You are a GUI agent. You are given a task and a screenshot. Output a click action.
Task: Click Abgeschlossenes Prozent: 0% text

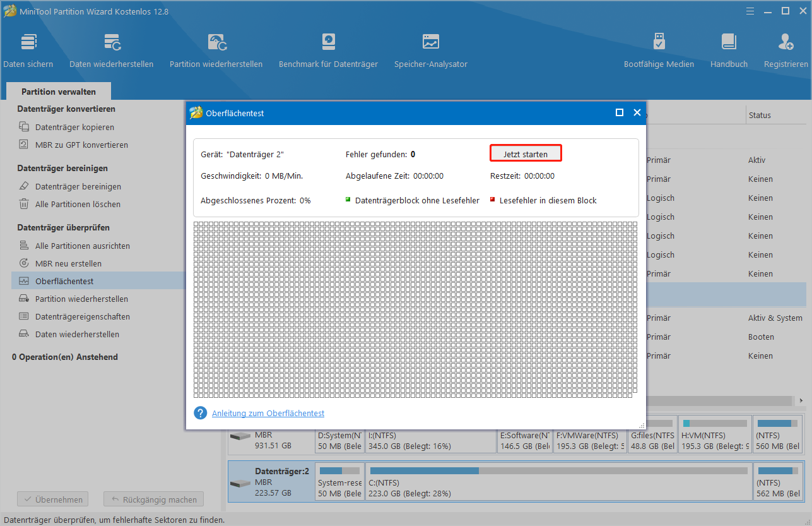256,200
